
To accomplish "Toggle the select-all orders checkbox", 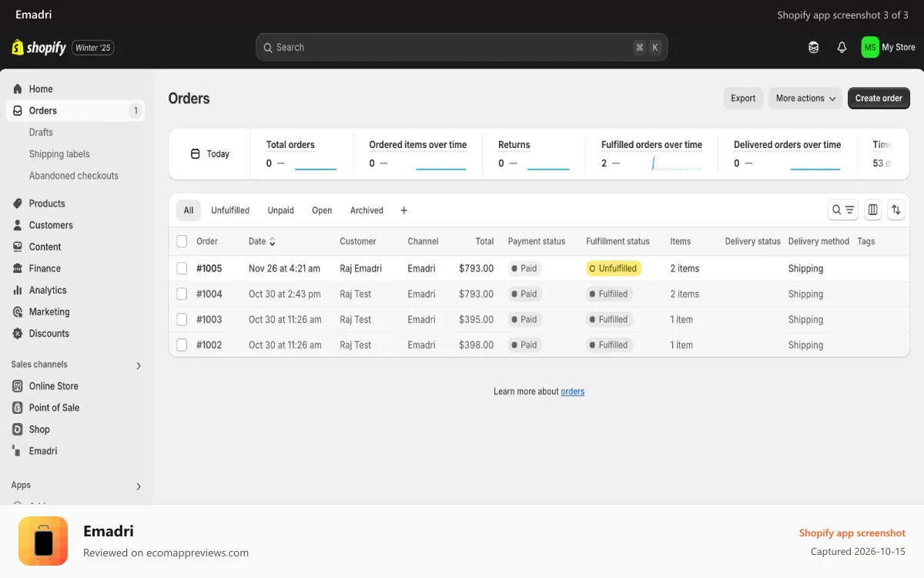I will pos(182,241).
